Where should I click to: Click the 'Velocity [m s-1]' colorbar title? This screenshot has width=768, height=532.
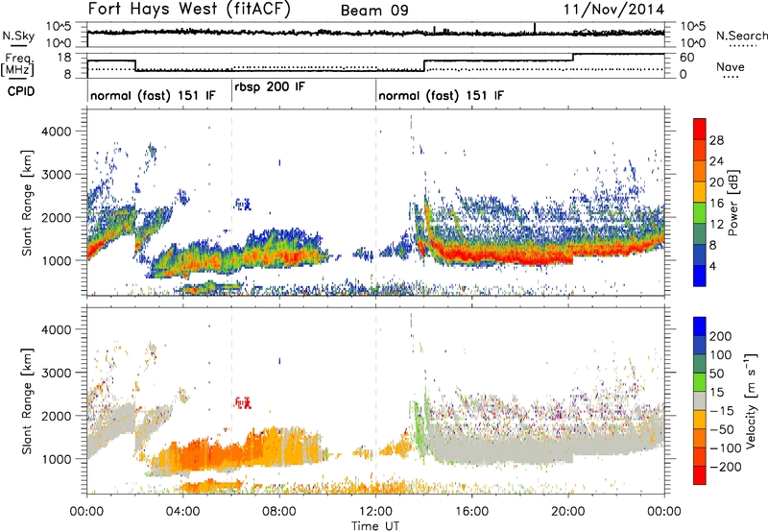coord(752,400)
